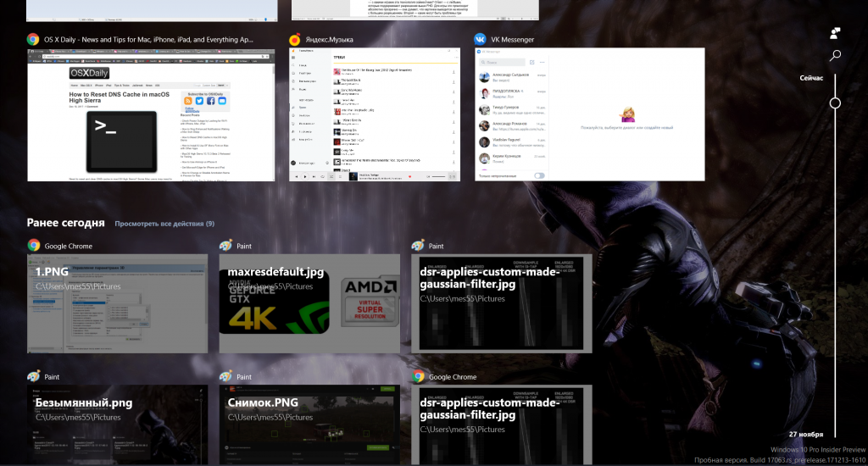
Task: Click 'Mac OS X' in OSXDaily navigation bar
Action: [86, 86]
